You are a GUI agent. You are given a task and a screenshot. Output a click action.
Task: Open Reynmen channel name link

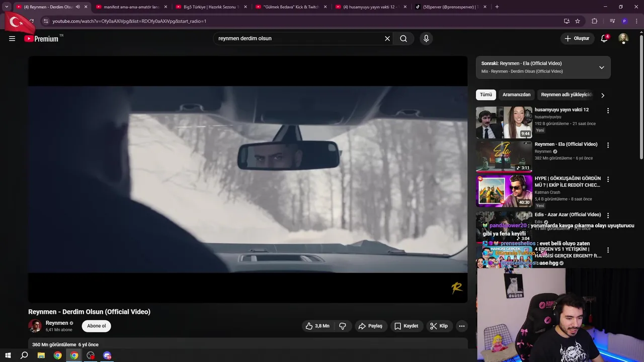[x=57, y=323]
